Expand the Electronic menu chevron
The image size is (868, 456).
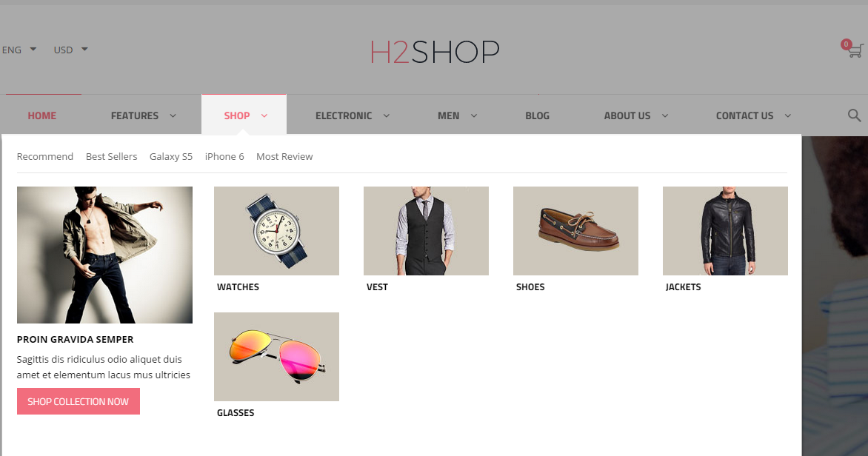coord(387,115)
